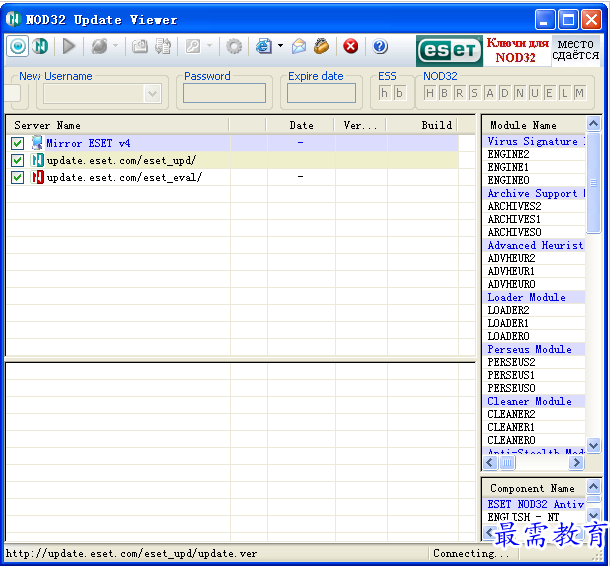Toggle the NOD32 'H' indicator box
616x566 pixels.
430,93
